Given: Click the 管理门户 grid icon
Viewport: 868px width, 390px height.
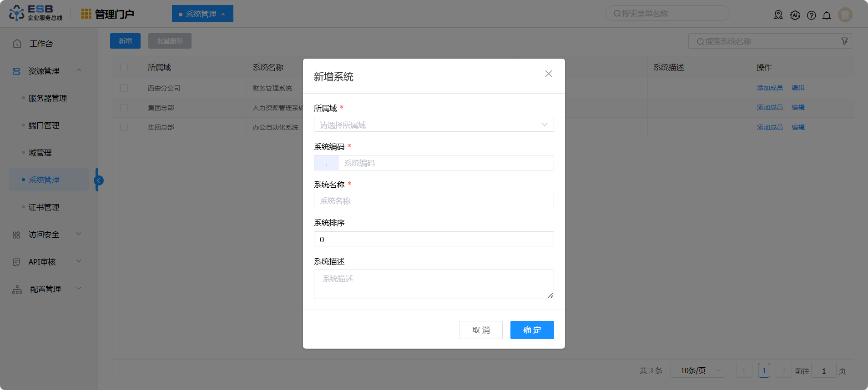Looking at the screenshot, I should click(86, 14).
